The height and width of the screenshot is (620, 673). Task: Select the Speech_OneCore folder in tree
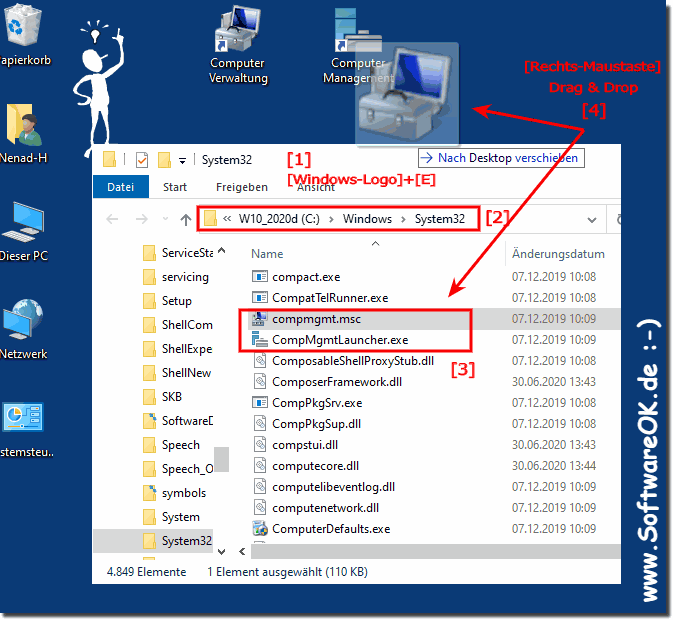(x=178, y=469)
